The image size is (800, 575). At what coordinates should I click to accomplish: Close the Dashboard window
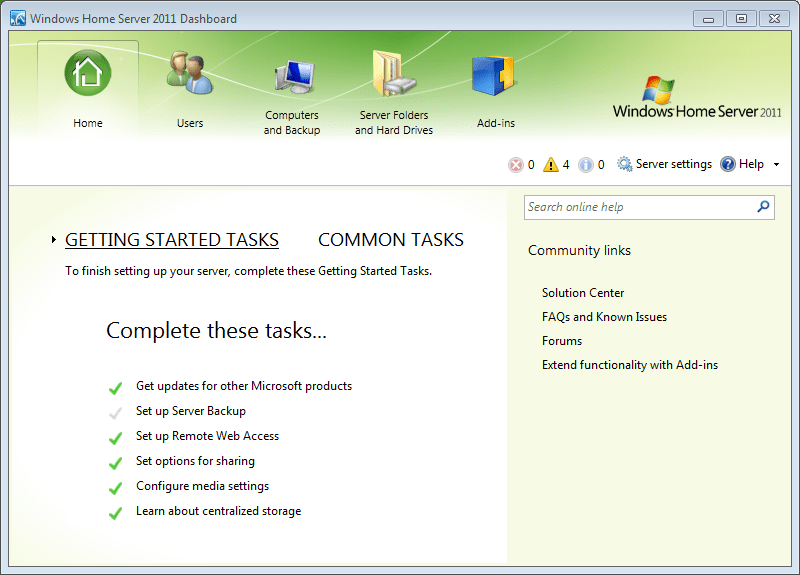tap(774, 19)
